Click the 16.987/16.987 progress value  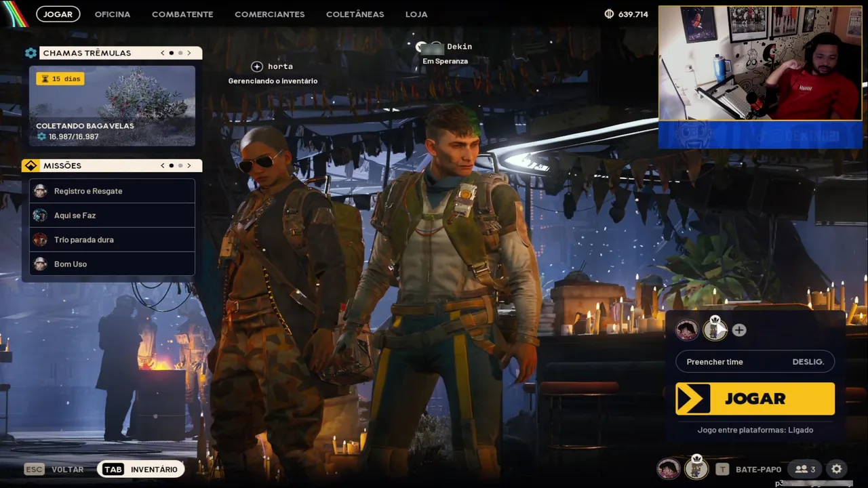73,137
